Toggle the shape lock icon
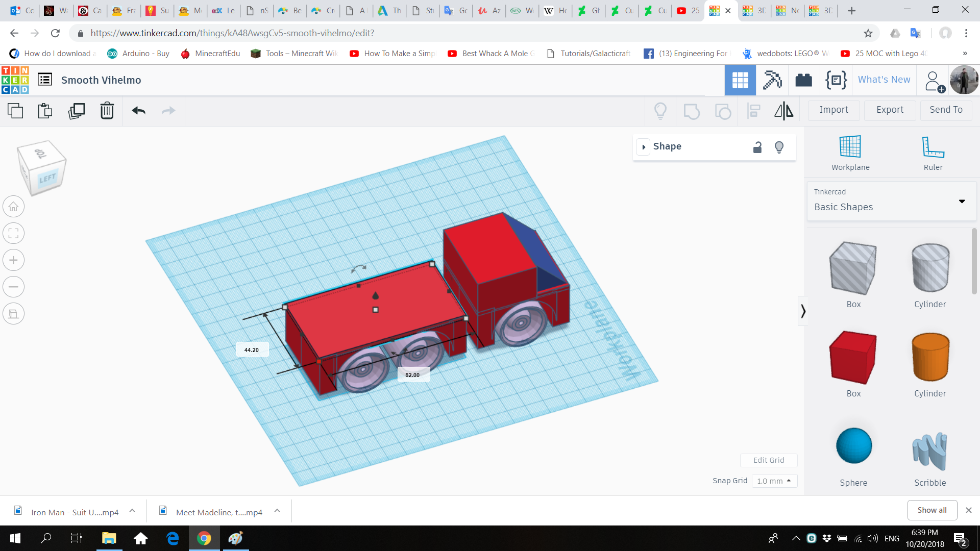This screenshot has width=980, height=551. pos(757,147)
